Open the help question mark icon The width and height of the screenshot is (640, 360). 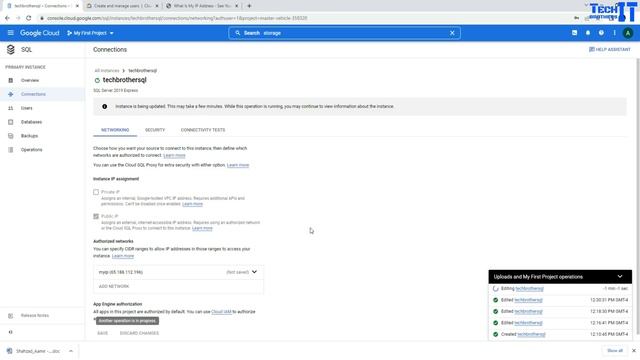(601, 33)
